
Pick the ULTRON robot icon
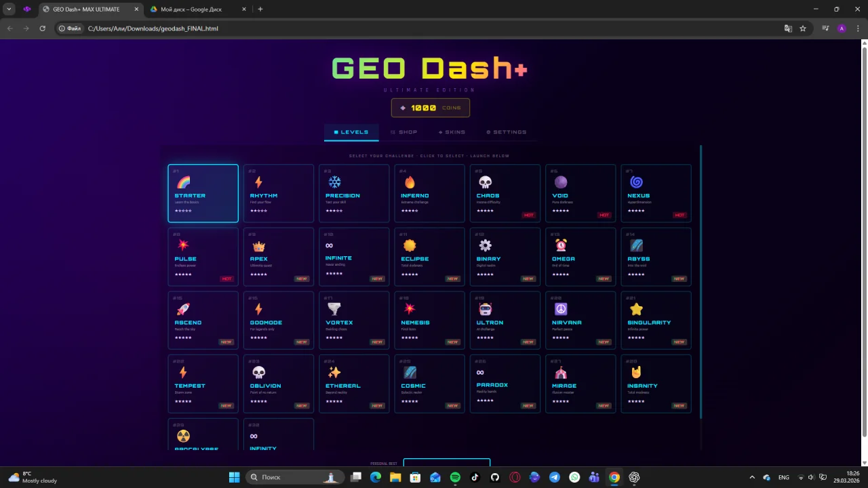pos(485,309)
